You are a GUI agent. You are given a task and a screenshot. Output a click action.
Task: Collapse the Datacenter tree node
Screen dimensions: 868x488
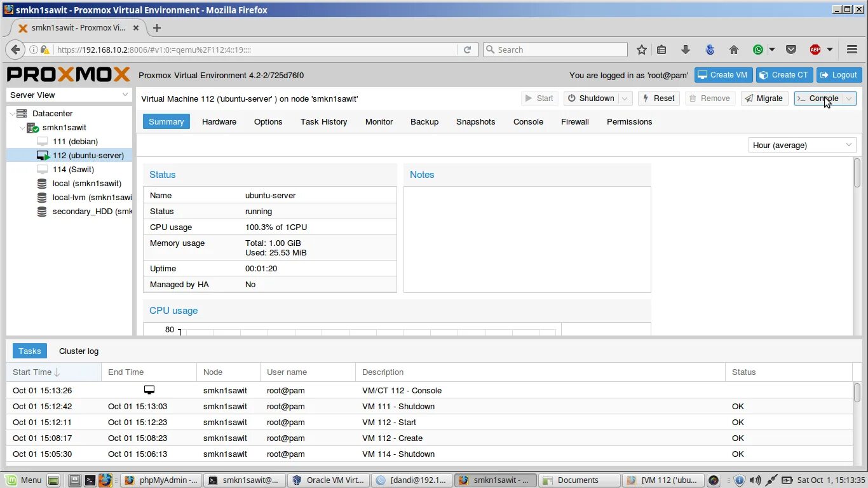click(x=12, y=114)
